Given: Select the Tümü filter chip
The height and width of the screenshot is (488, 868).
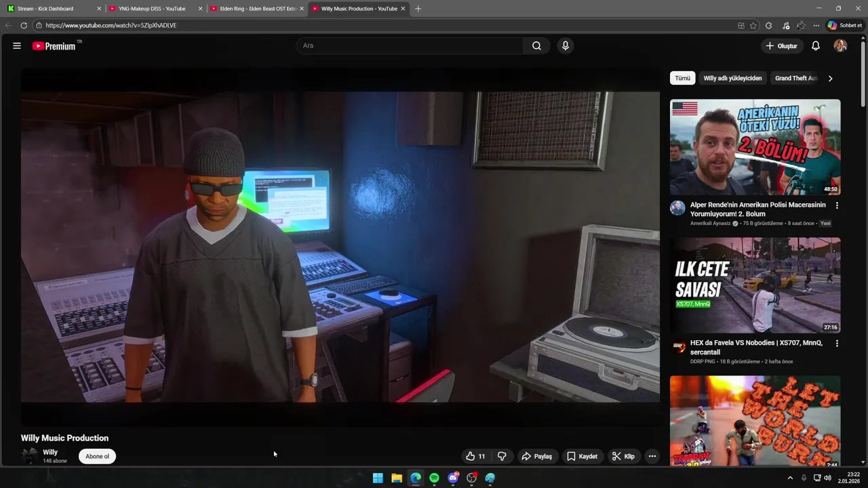Looking at the screenshot, I should click(x=683, y=78).
